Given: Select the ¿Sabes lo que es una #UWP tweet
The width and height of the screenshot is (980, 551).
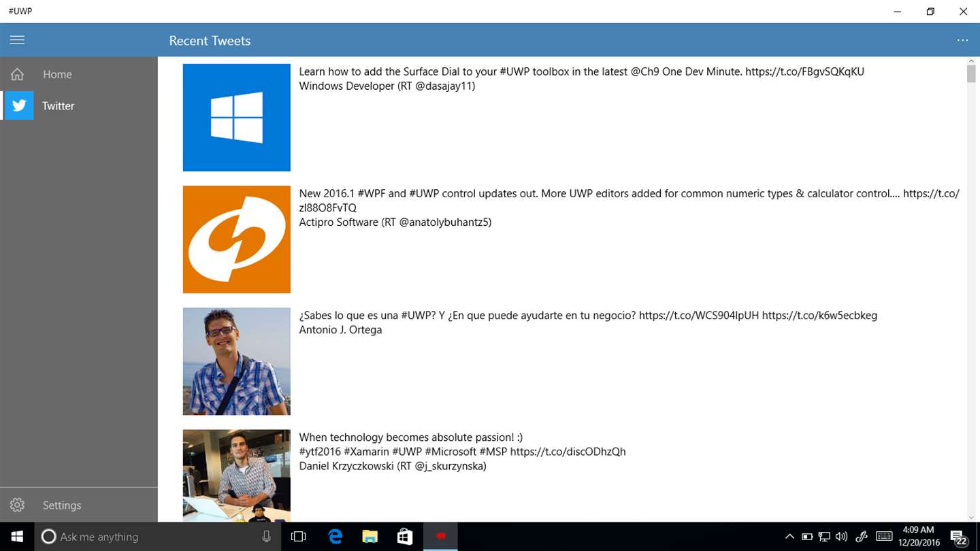Looking at the screenshot, I should pyautogui.click(x=588, y=315).
